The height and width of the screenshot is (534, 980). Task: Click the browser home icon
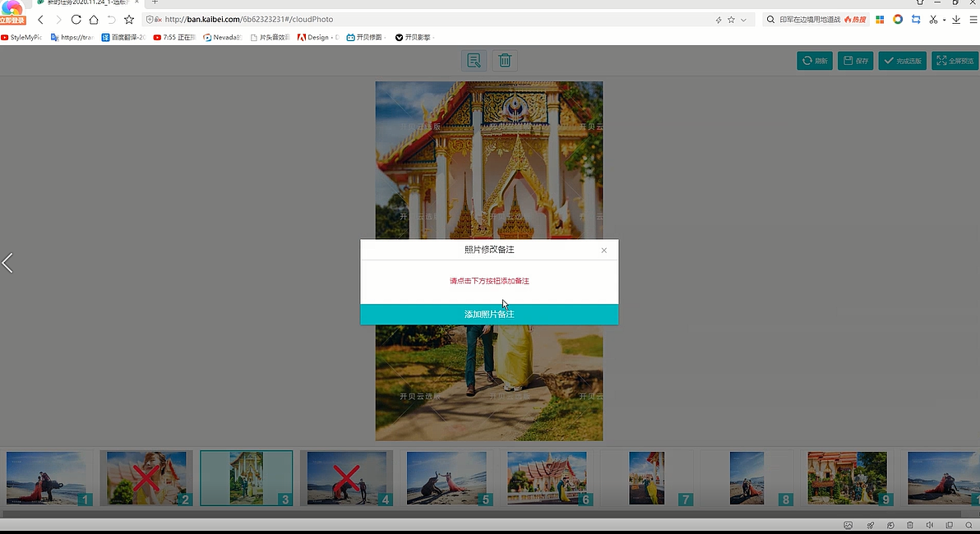94,20
